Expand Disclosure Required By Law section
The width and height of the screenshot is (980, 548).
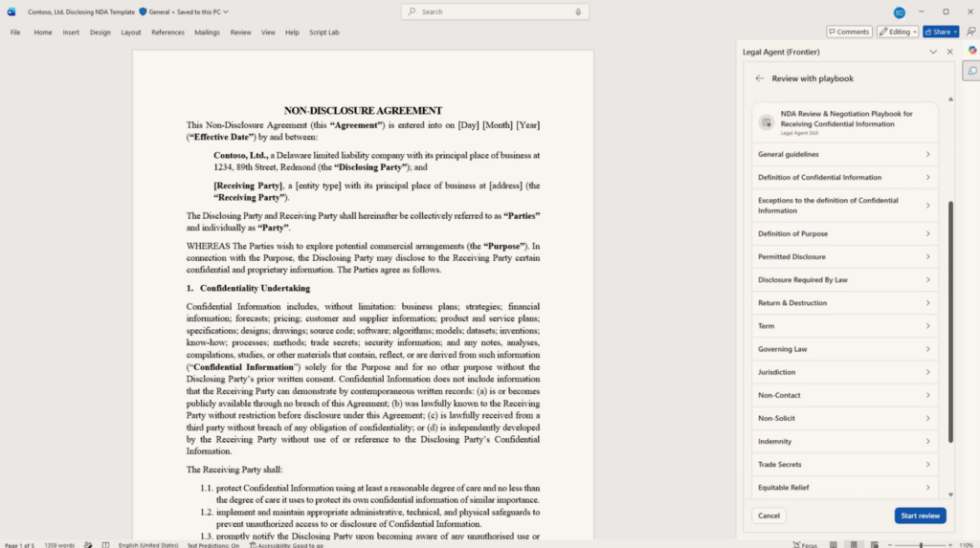[x=844, y=280]
